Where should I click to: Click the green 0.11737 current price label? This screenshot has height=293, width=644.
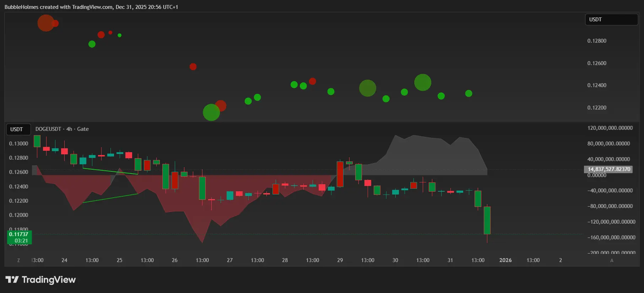(18, 234)
